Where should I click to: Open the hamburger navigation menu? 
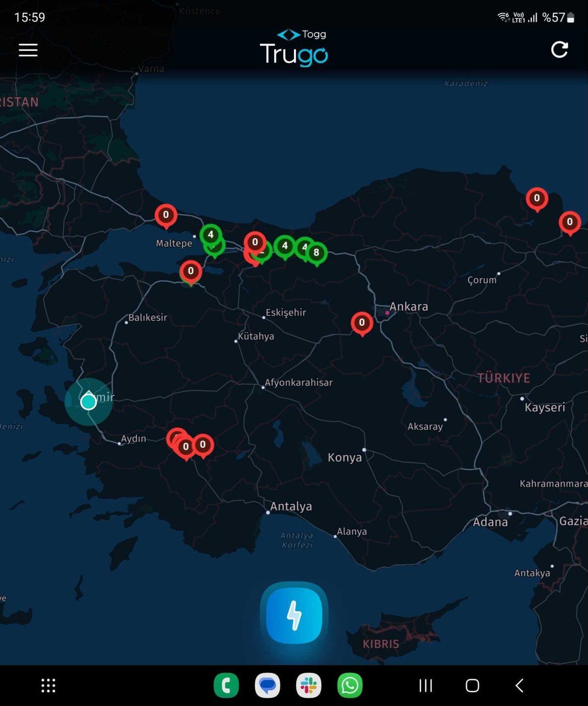coord(28,50)
